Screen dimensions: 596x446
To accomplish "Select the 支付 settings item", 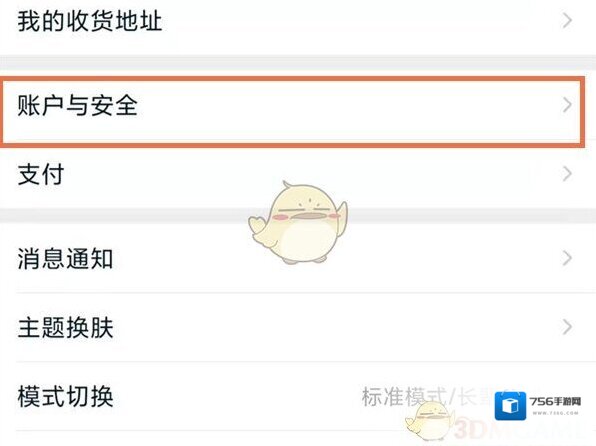I will click(x=298, y=174).
